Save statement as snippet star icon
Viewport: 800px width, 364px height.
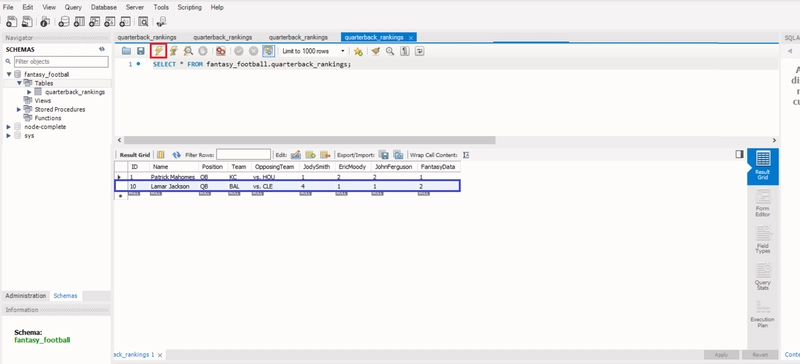pos(358,51)
